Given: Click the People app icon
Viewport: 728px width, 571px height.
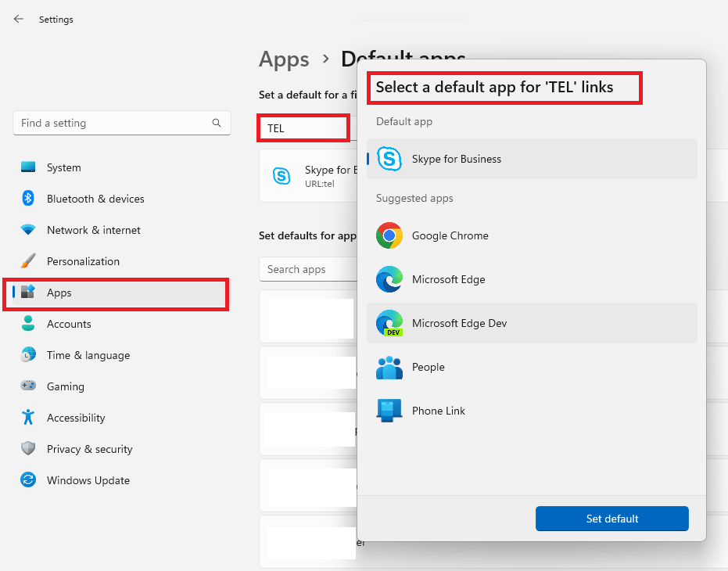Looking at the screenshot, I should [389, 367].
